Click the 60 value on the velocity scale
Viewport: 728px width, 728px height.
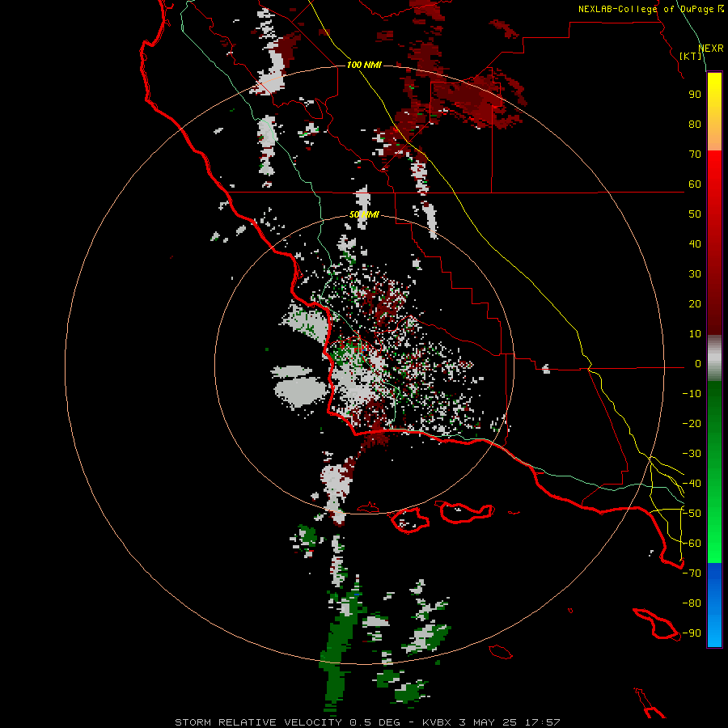(695, 184)
